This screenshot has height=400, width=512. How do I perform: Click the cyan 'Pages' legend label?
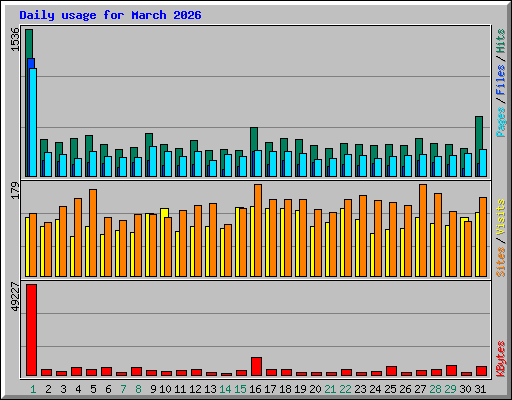click(501, 122)
